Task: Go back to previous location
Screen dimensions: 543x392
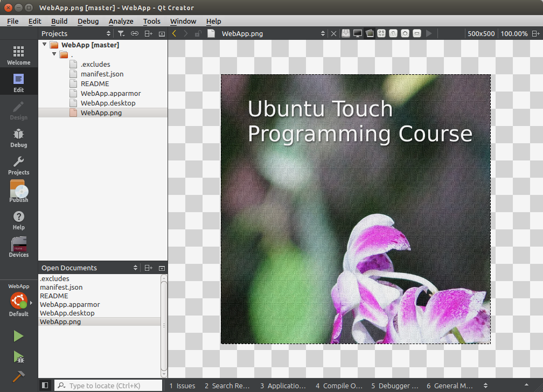Action: (x=174, y=33)
